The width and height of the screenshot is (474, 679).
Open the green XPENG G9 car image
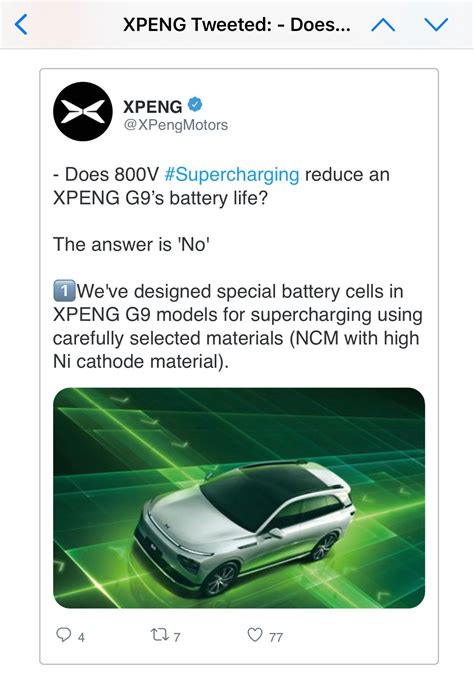[239, 498]
